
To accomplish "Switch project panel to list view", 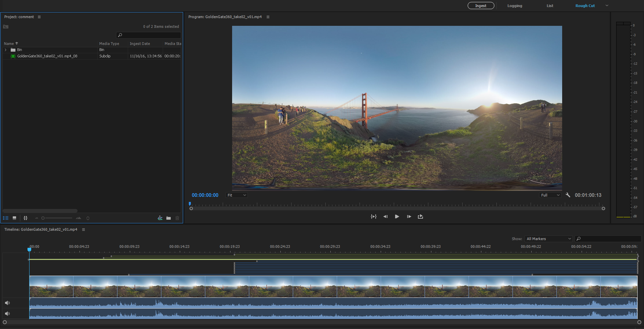I will pos(6,218).
